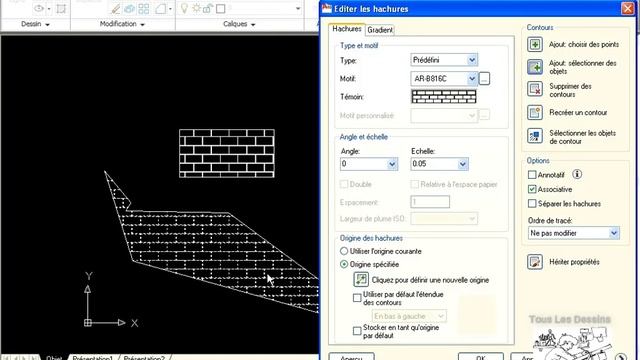Select the Ellipse tool in Dessin panel

click(x=39, y=9)
